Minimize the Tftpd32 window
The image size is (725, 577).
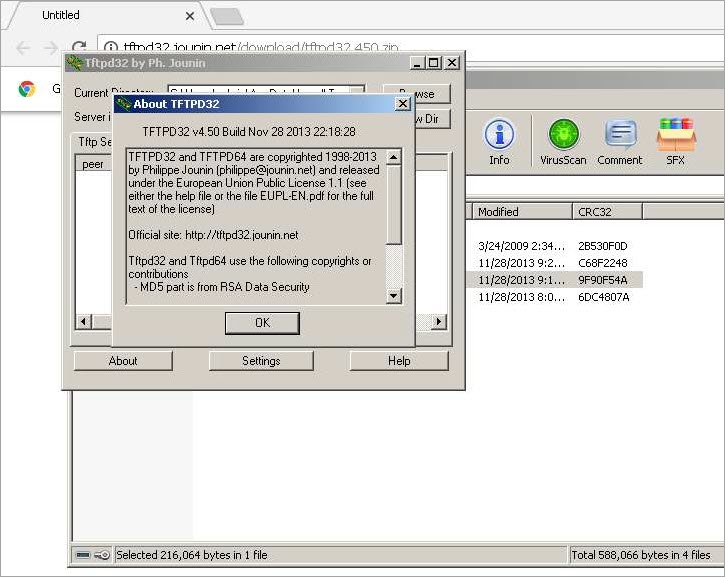[x=418, y=63]
